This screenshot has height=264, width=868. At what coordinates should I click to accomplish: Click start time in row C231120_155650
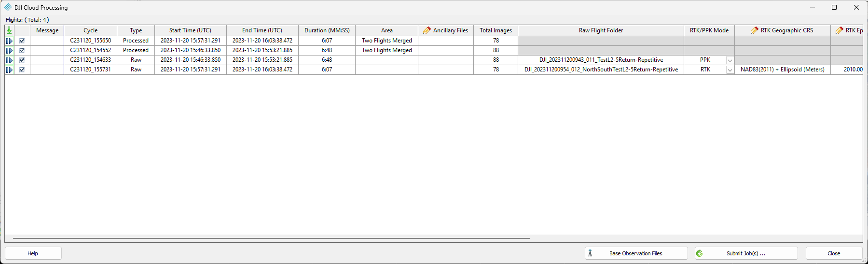pos(191,41)
